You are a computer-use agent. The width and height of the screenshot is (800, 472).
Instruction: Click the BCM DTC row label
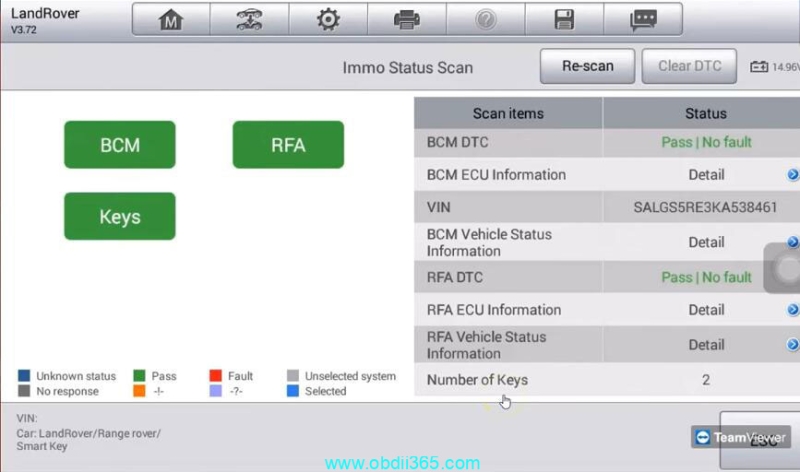point(457,142)
